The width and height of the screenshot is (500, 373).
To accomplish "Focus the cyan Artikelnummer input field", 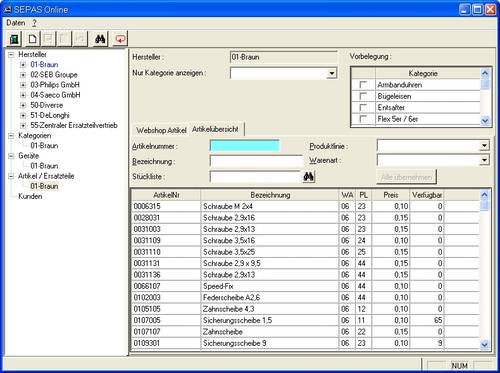I will pos(245,146).
